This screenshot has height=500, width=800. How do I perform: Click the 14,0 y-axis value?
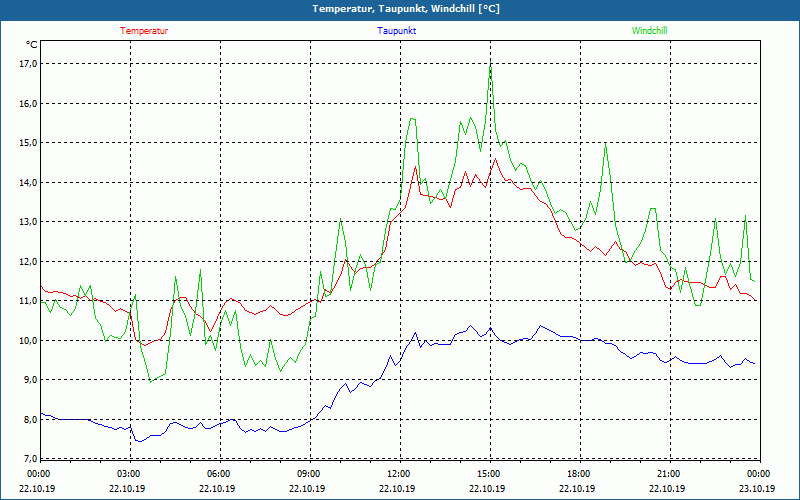28,183
